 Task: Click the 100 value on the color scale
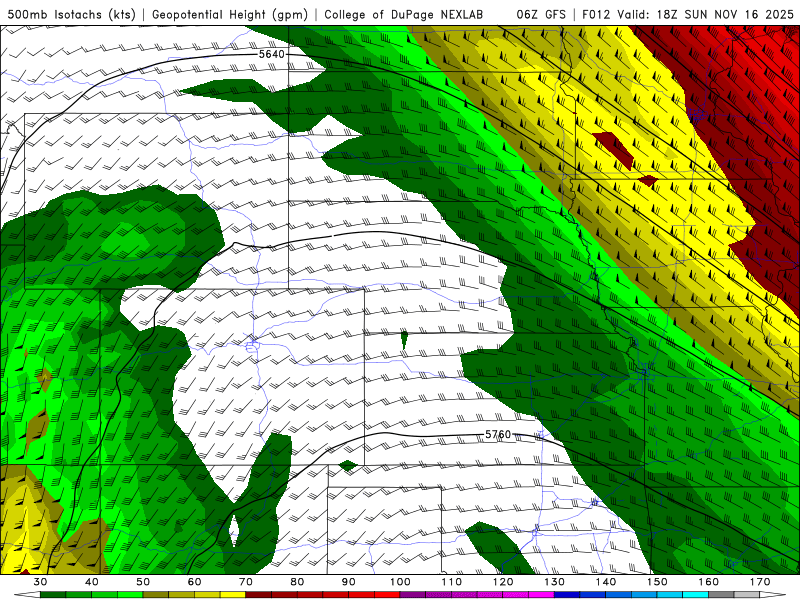(x=400, y=582)
